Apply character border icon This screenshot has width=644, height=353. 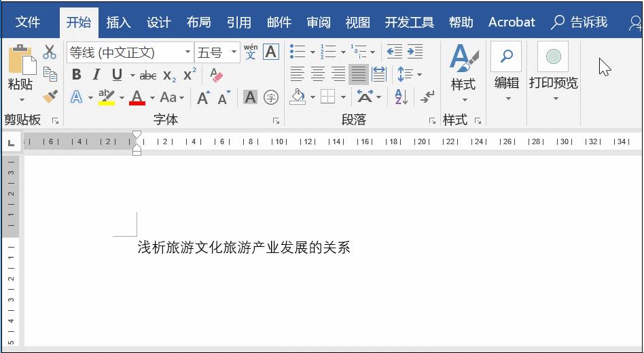pos(271,52)
